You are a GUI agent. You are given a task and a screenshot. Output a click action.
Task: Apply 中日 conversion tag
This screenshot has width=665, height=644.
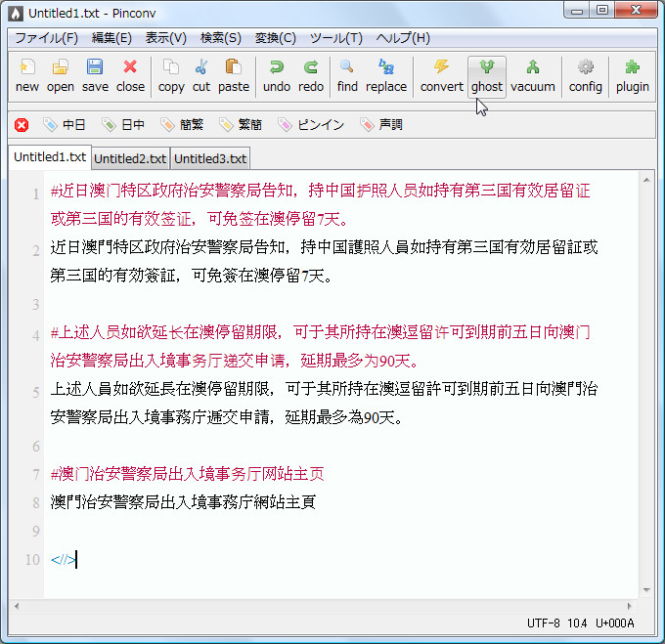click(x=64, y=124)
